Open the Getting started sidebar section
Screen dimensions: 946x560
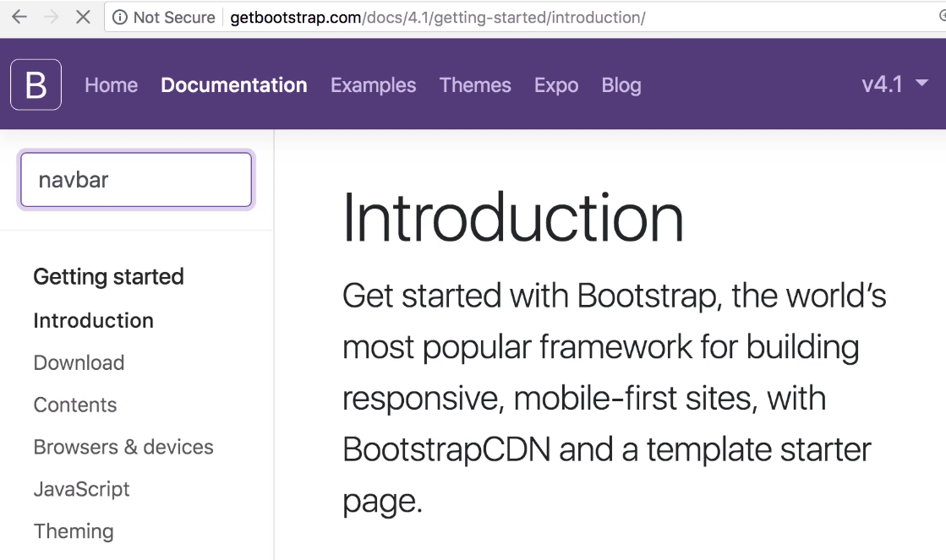coord(108,277)
